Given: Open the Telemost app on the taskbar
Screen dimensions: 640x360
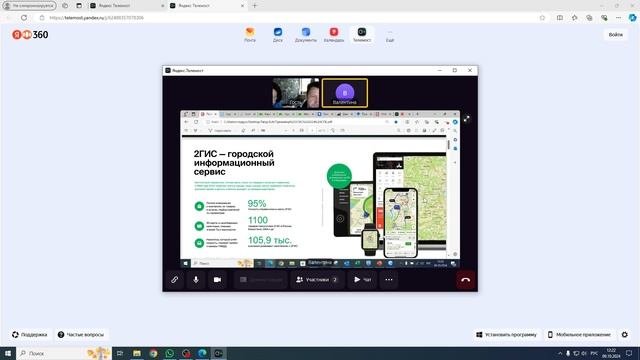Looking at the screenshot, I should point(219,353).
